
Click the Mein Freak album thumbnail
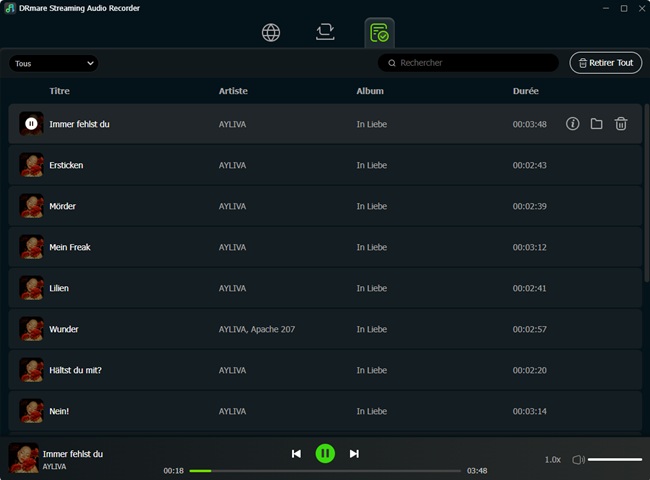tap(31, 247)
